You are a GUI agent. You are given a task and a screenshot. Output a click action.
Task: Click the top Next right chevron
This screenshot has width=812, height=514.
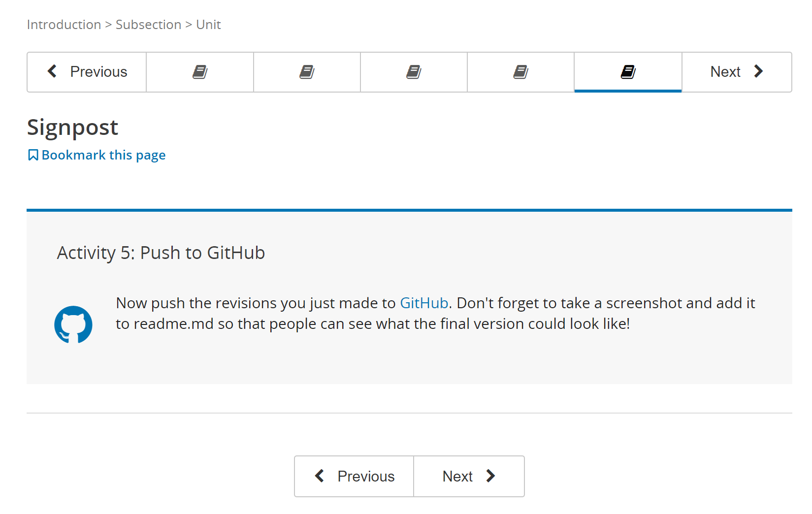point(758,71)
